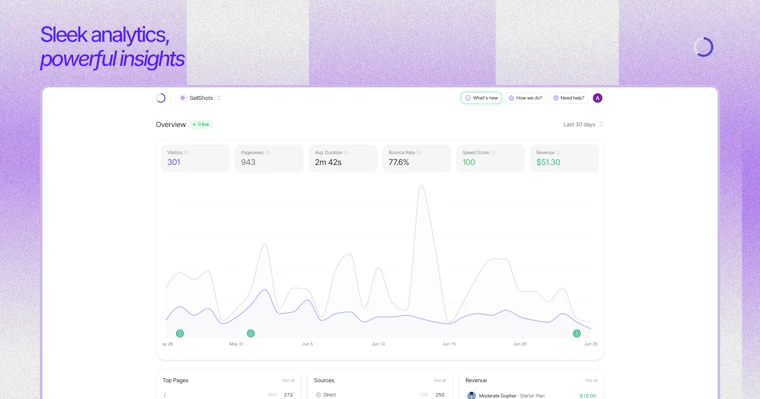Click the Overview heading
This screenshot has height=399, width=760.
(171, 125)
